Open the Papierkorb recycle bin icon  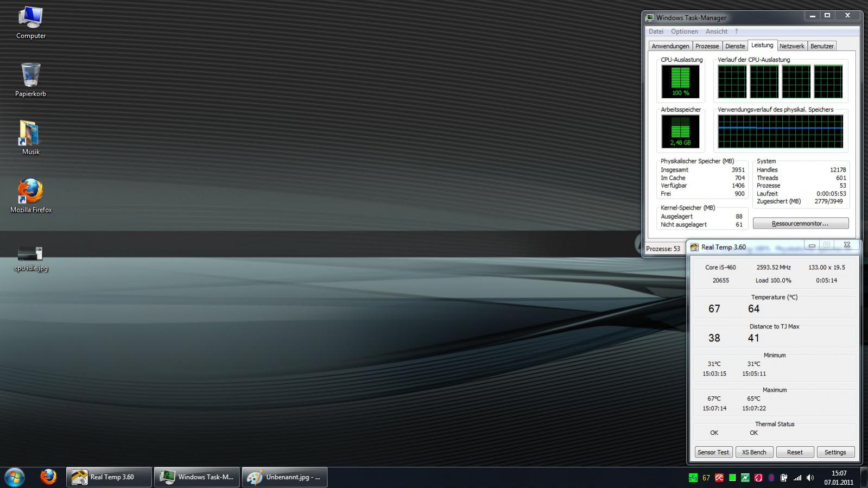pos(31,80)
